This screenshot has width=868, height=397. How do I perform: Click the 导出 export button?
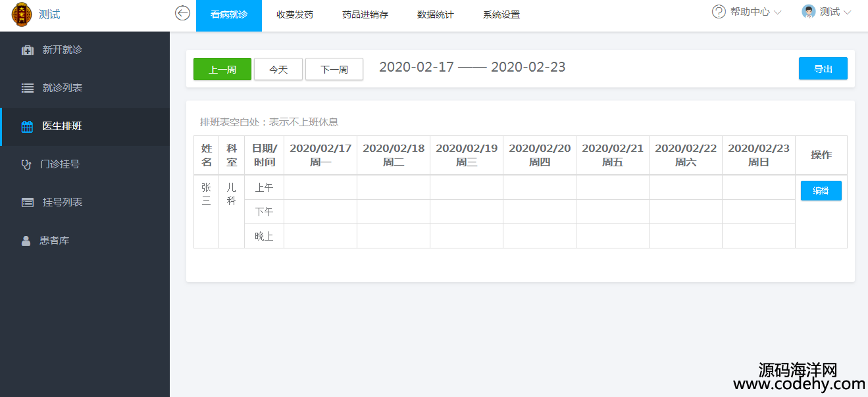click(x=823, y=69)
